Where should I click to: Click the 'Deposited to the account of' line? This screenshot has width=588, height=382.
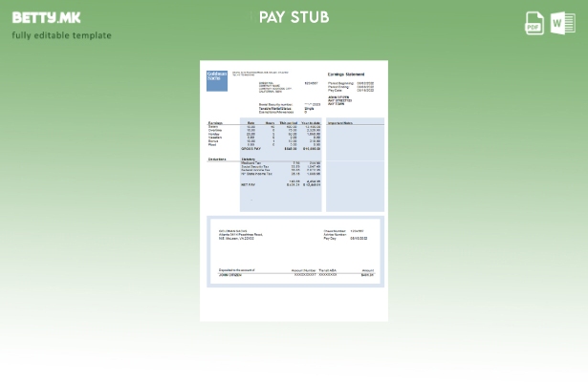coord(235,270)
